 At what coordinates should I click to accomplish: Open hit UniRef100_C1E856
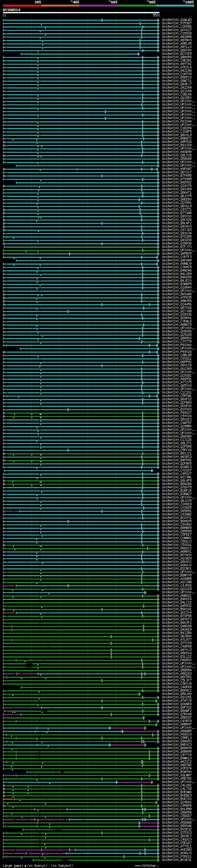177,26
